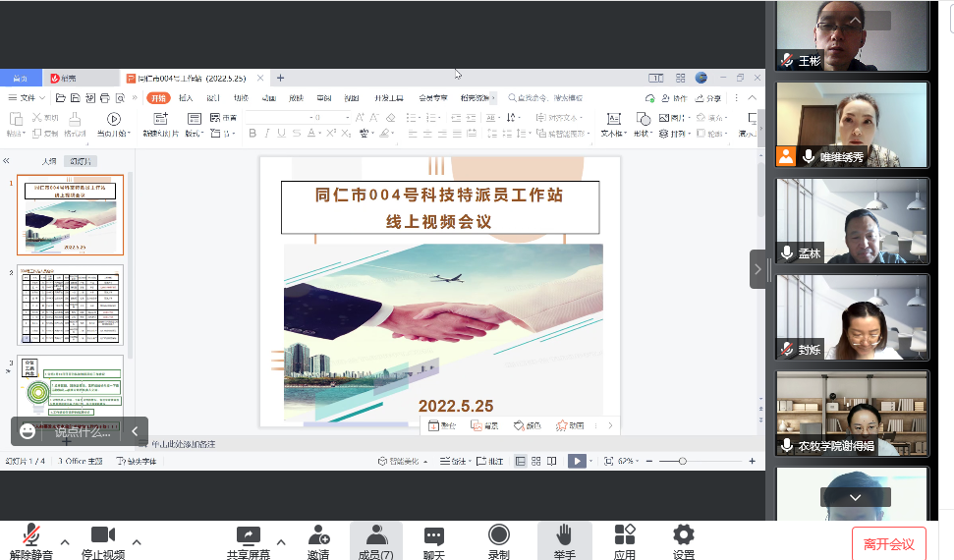Open the 应用 apps panel

624,541
